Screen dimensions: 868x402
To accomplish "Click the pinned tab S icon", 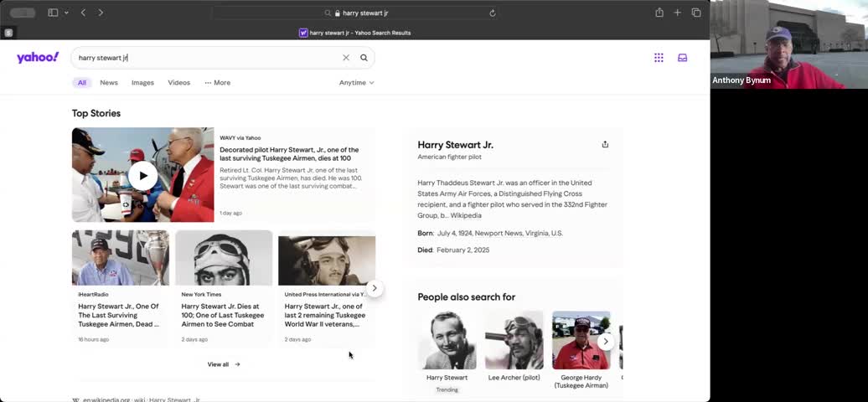I will click(x=8, y=33).
